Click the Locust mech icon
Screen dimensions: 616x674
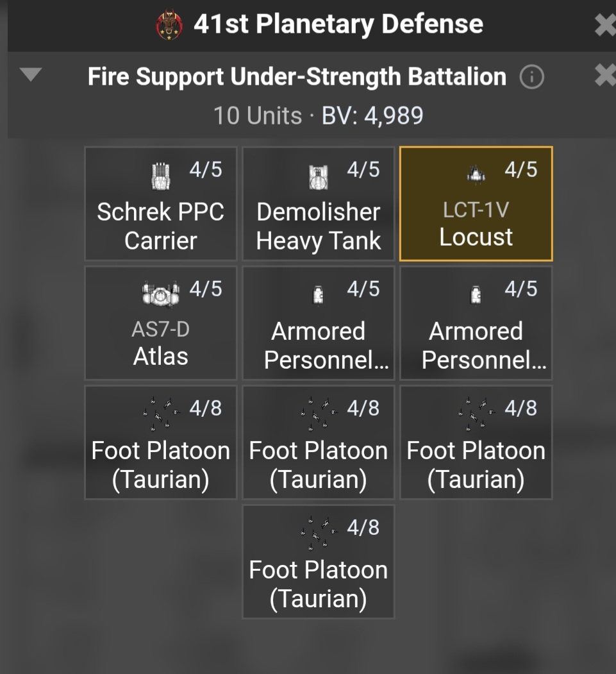pos(476,173)
